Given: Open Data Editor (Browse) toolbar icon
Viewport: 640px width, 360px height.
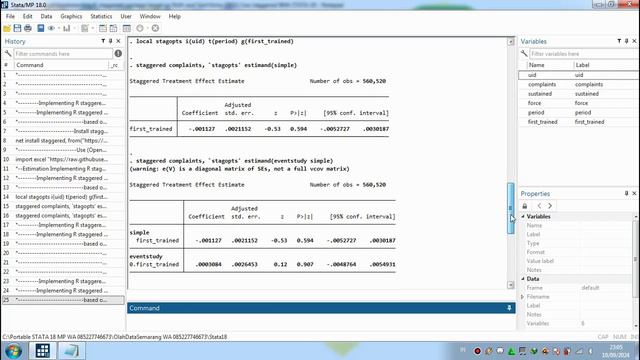Looking at the screenshot, I should (113, 28).
